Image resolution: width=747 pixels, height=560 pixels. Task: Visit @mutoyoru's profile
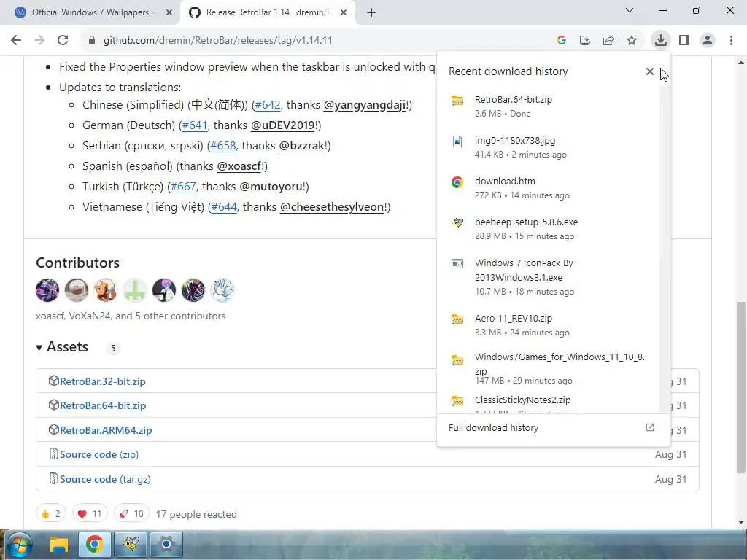click(x=271, y=187)
